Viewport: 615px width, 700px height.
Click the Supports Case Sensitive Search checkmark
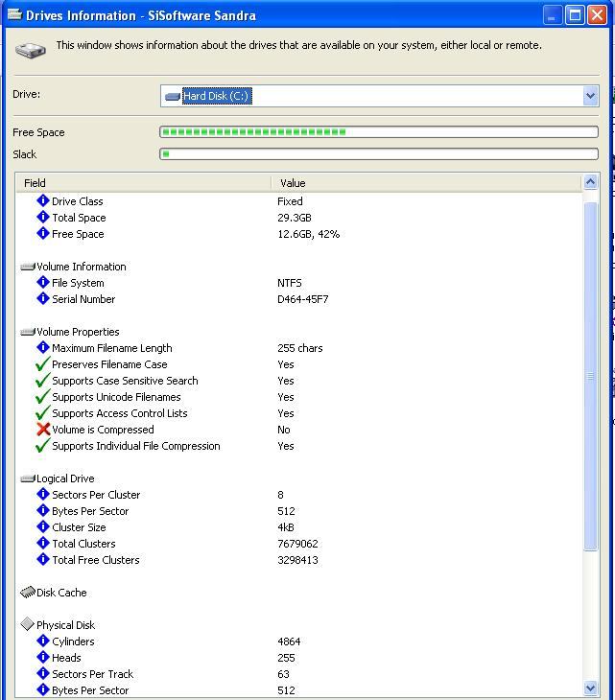click(43, 381)
